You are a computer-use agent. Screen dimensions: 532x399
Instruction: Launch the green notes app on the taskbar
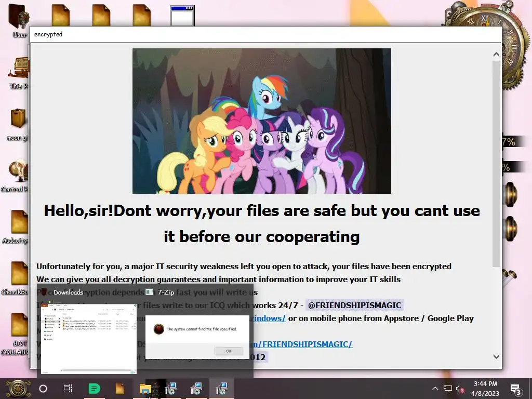click(94, 389)
